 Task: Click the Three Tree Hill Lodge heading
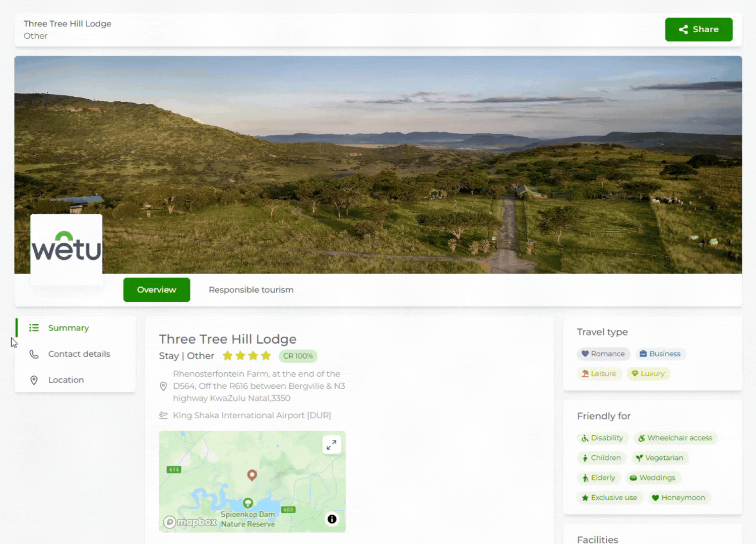pos(228,339)
